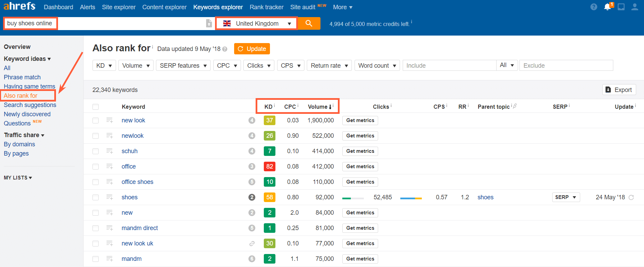
Task: Open Dashboard in top navigation
Action: [58, 7]
